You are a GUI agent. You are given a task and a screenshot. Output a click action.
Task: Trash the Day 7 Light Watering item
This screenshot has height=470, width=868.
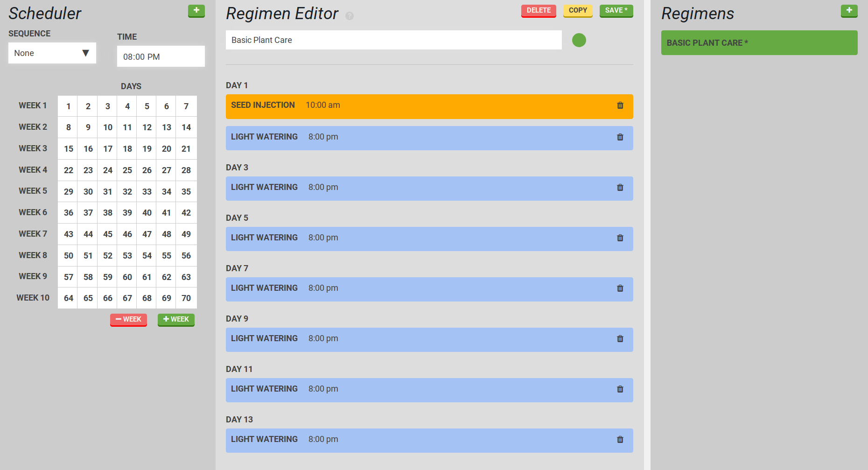[620, 288]
